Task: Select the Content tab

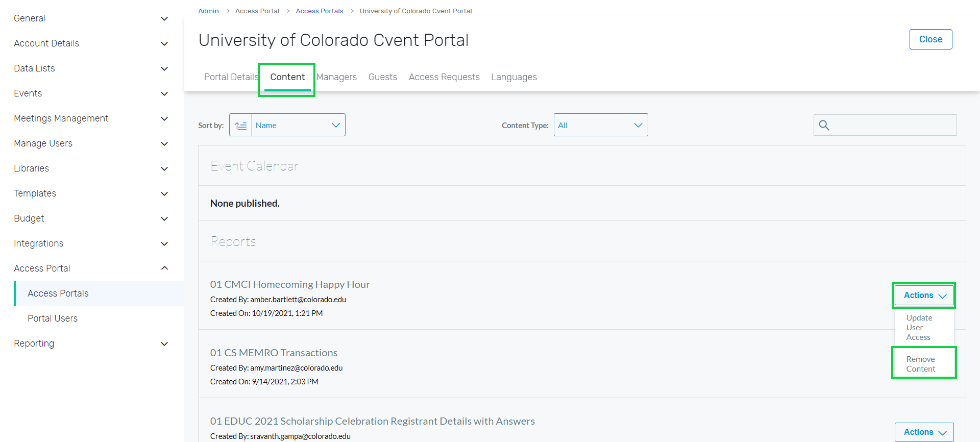Action: point(287,77)
